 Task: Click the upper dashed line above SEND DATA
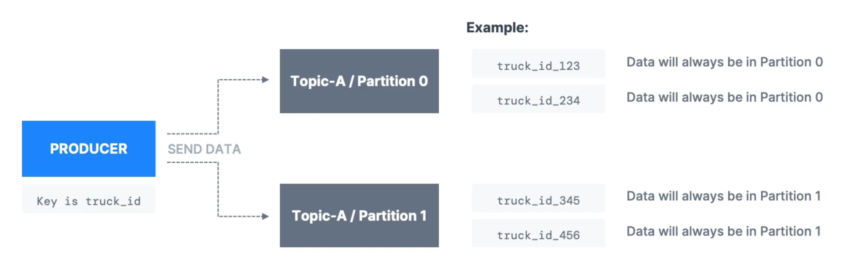click(x=192, y=134)
